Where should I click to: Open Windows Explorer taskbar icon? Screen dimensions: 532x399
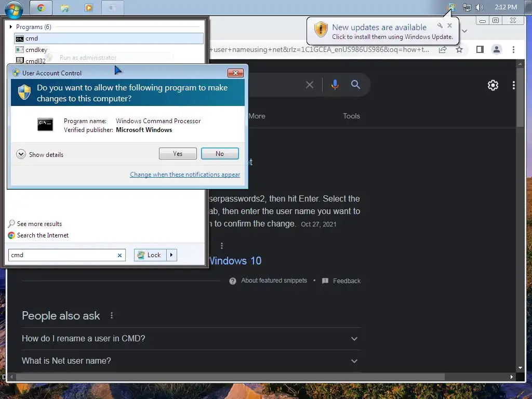pos(65,8)
